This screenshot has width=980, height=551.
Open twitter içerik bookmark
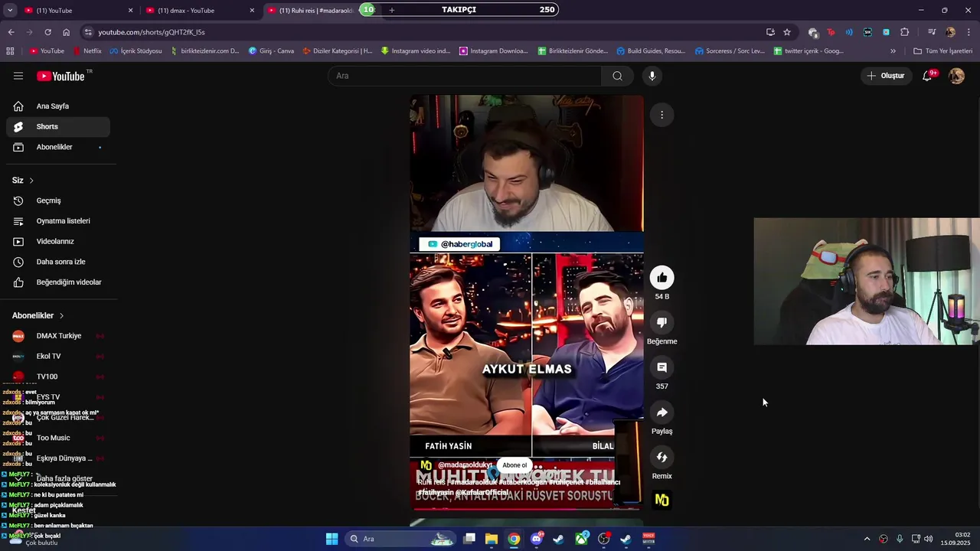pyautogui.click(x=808, y=51)
